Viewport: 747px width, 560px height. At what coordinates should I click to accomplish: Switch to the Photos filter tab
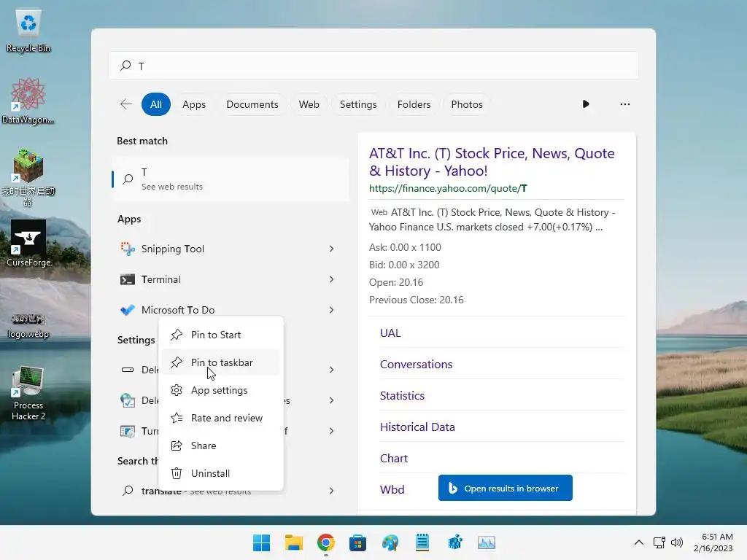(x=467, y=104)
